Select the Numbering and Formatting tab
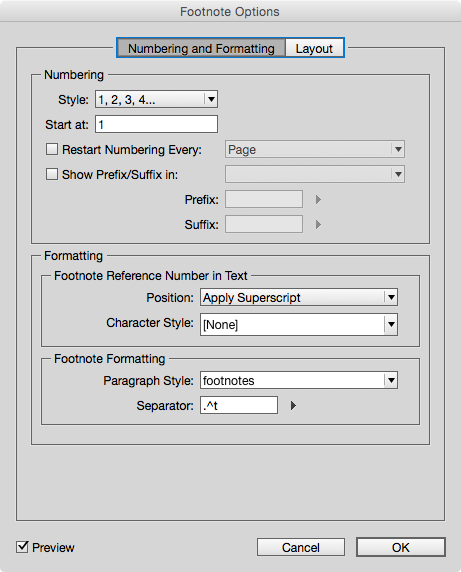The width and height of the screenshot is (461, 572). pyautogui.click(x=201, y=48)
